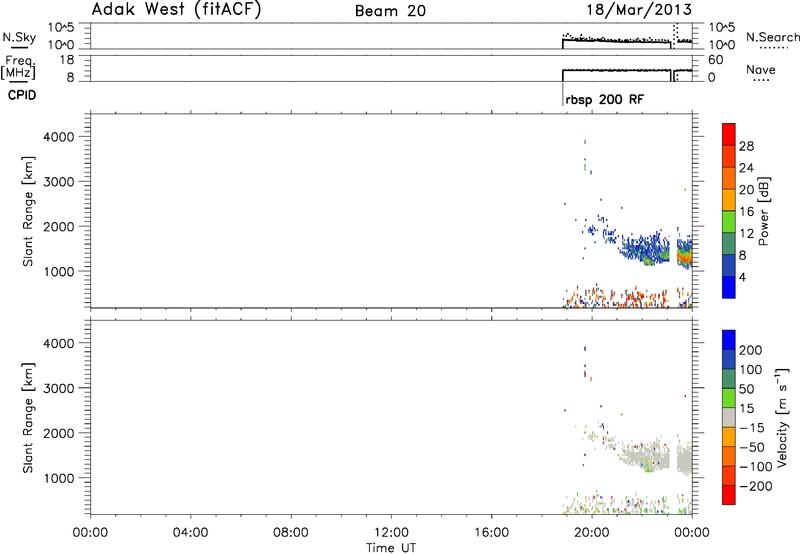Image resolution: width=800 pixels, height=554 pixels.
Task: Click the 'Time UT' axis label
Action: tap(391, 548)
